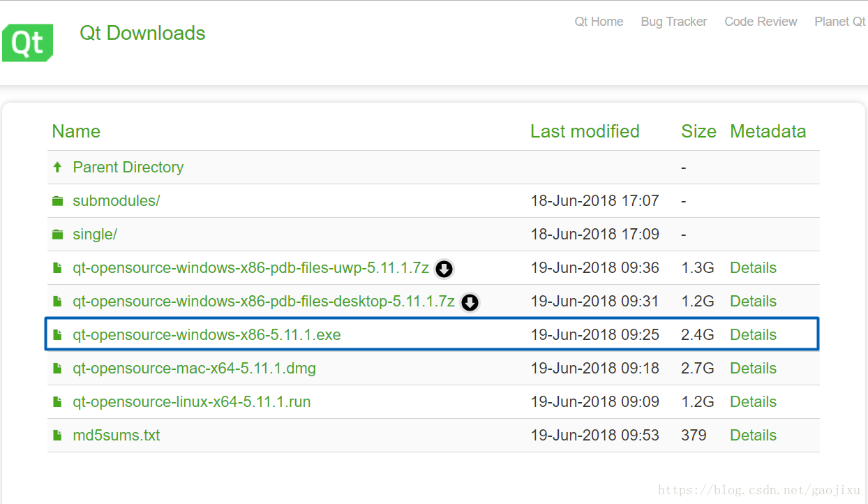Sort the listing by Last modified header
868x504 pixels.
pos(585,131)
